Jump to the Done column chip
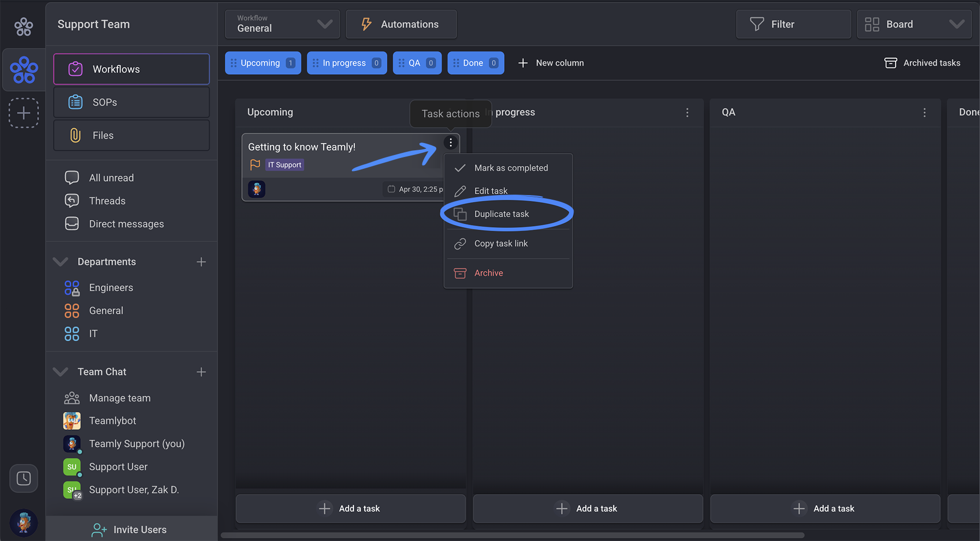The image size is (980, 541). coord(476,63)
